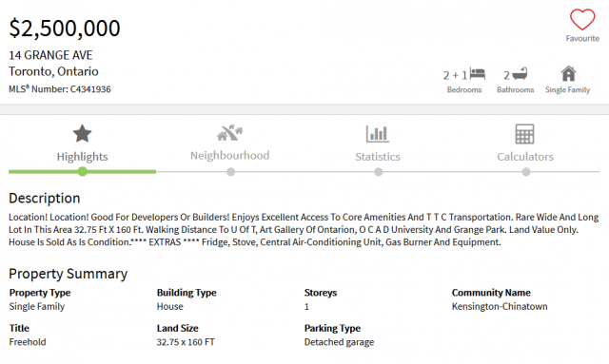
Task: Click the Neighbourhood houses icon
Action: [x=230, y=133]
